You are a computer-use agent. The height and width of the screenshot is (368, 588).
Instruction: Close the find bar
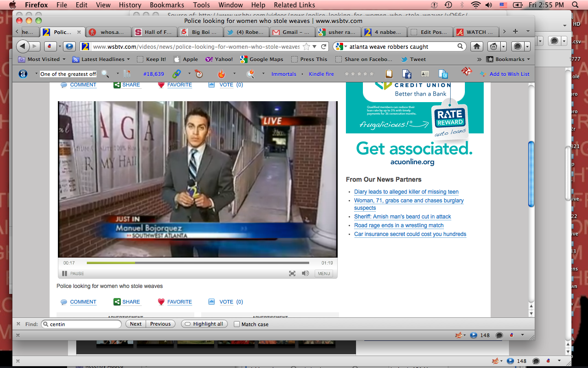pos(18,324)
